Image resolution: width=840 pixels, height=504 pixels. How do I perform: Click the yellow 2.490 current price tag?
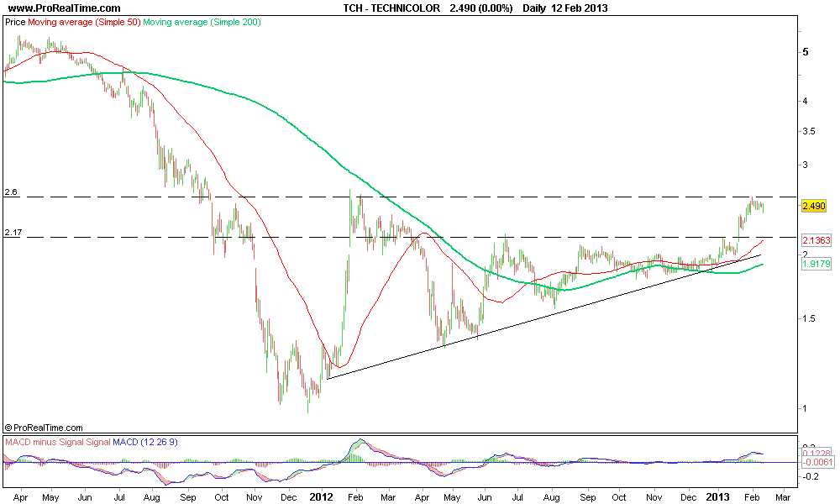click(x=814, y=206)
